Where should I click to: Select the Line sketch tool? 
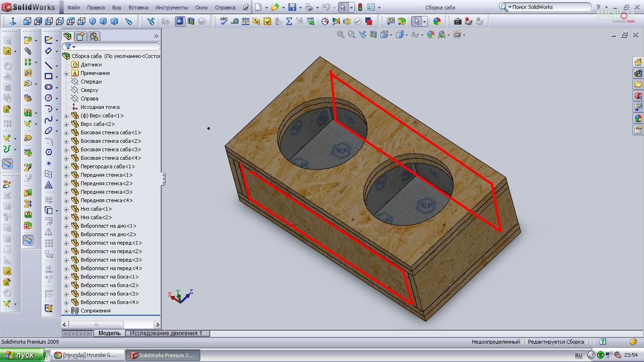click(x=49, y=65)
